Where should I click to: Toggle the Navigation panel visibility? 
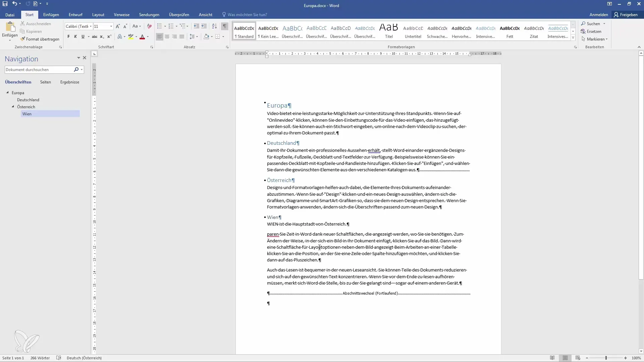tap(84, 57)
